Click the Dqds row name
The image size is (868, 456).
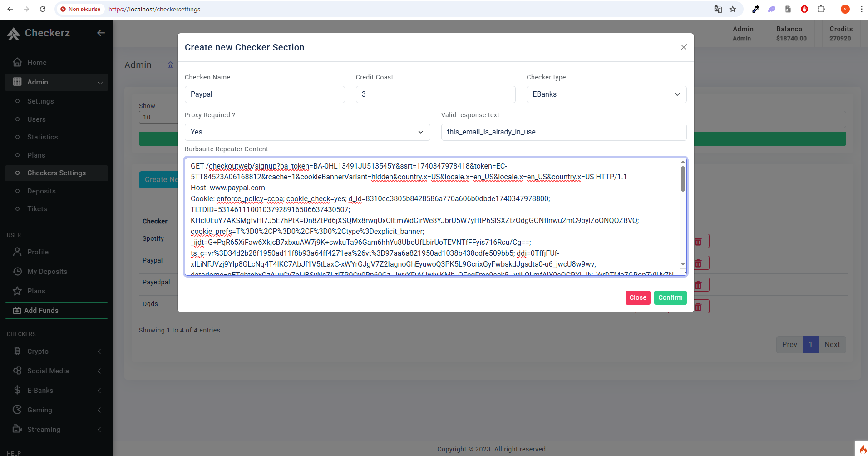pyautogui.click(x=150, y=304)
